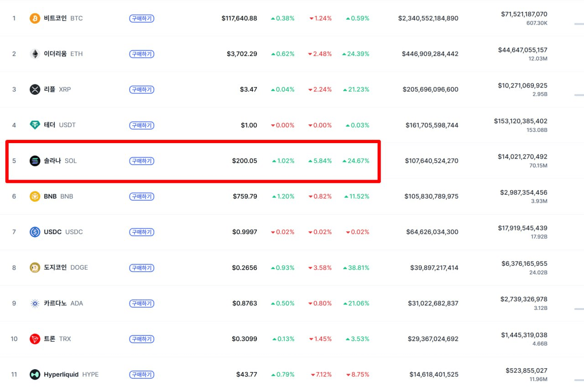Click the Cardano ADA logo icon
The height and width of the screenshot is (392, 584).
point(35,303)
